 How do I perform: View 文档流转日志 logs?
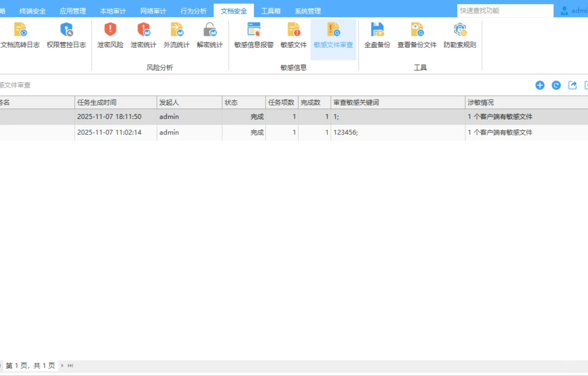(21, 34)
